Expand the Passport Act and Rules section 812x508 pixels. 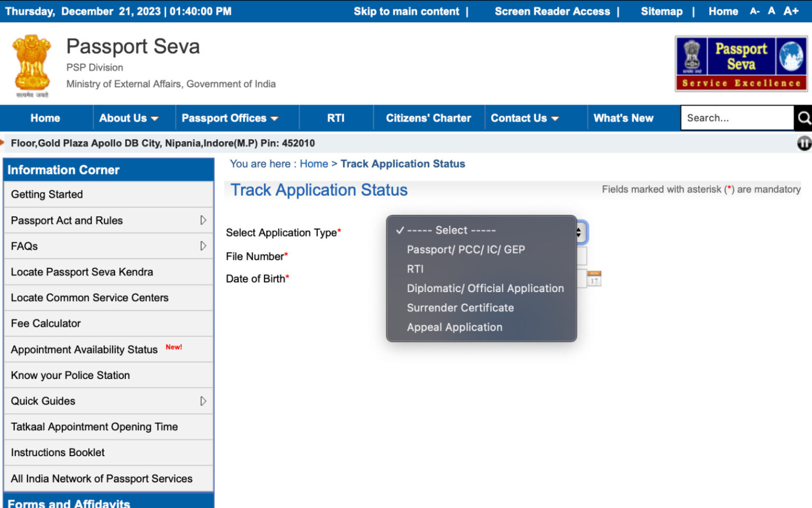click(204, 220)
